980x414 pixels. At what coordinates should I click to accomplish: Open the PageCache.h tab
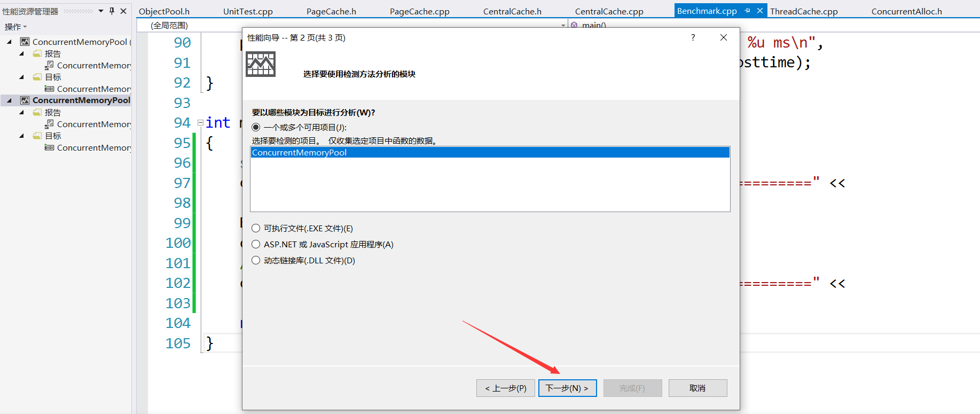click(331, 11)
